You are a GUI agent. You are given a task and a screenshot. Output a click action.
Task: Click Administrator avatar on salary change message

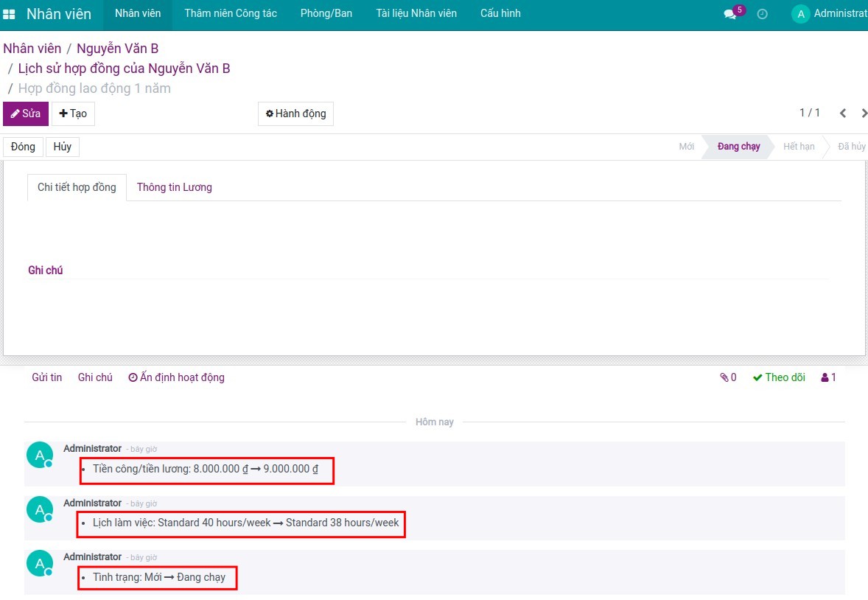(x=39, y=455)
